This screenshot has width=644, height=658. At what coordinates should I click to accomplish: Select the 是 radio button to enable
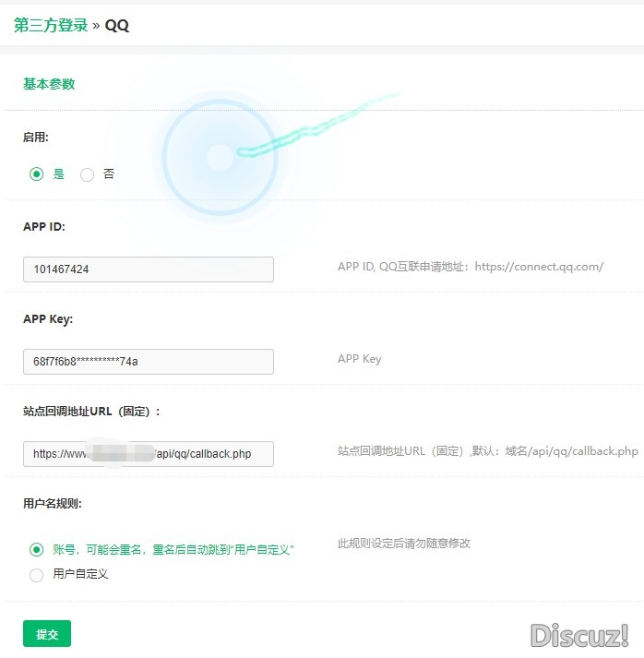click(37, 173)
